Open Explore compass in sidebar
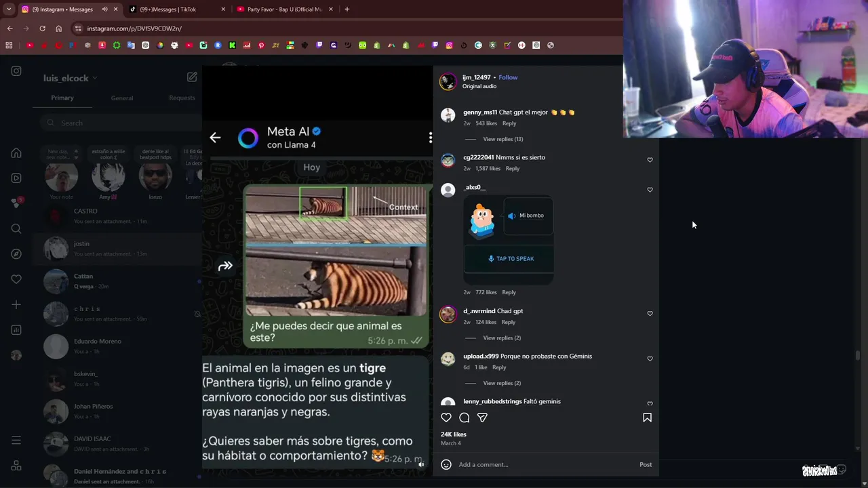This screenshot has width=868, height=488. pyautogui.click(x=16, y=254)
